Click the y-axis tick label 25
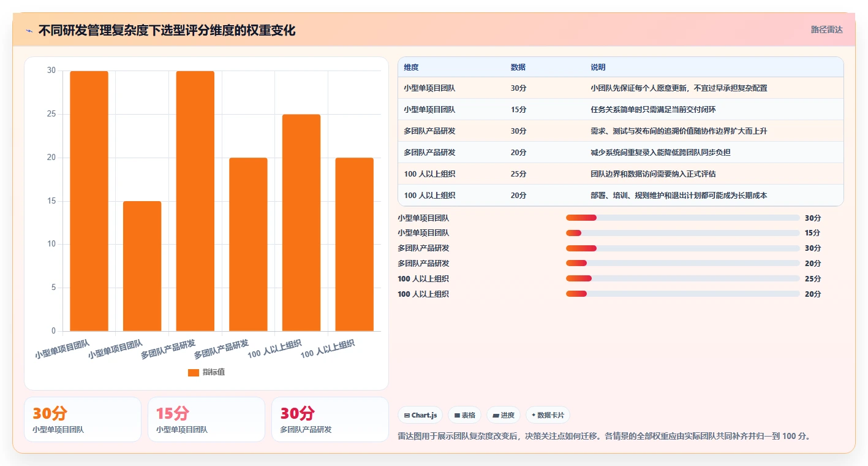Screen dimensions: 868x466 [51, 114]
